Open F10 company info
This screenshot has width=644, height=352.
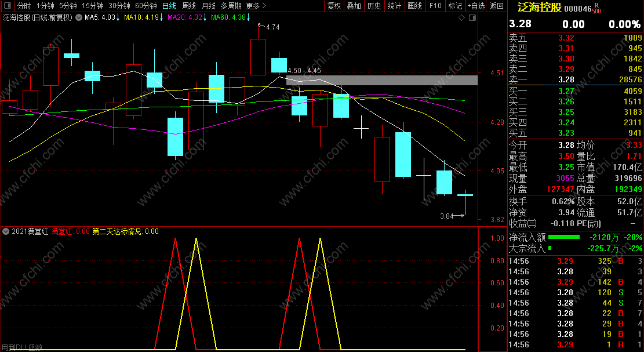coord(435,6)
